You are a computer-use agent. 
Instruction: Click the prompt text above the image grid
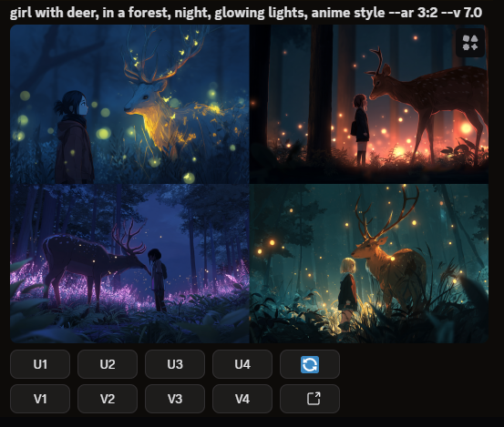pyautogui.click(x=246, y=13)
